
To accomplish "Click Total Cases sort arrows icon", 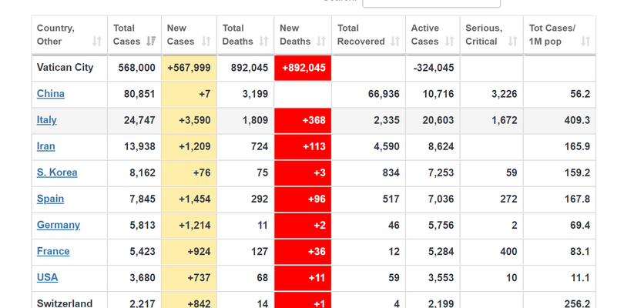I will 151,41.
